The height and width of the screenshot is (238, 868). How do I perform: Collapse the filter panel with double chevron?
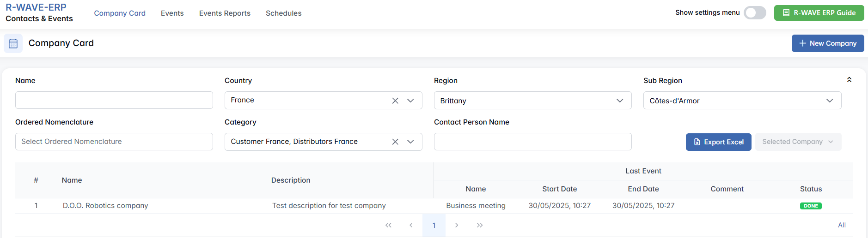849,80
